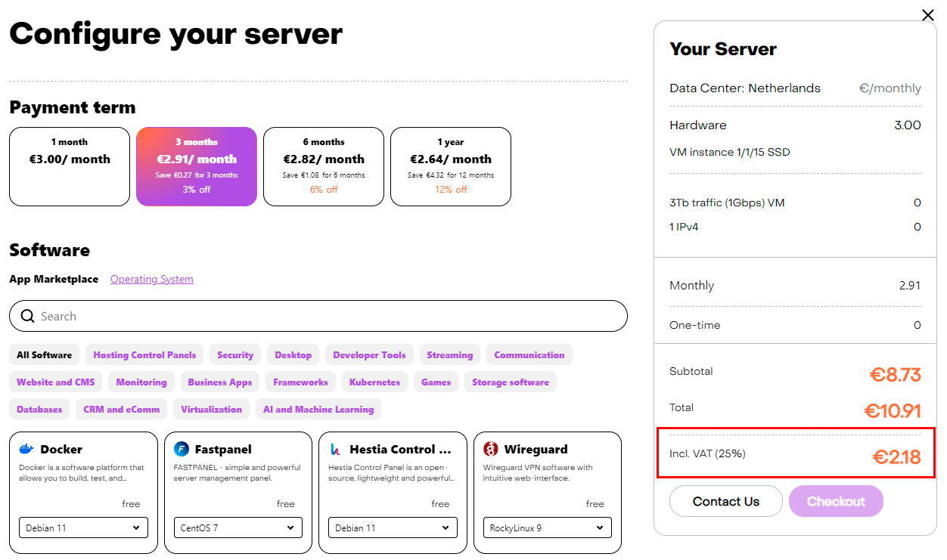Click the search magnifier icon
The width and height of the screenshot is (947, 560).
[28, 316]
